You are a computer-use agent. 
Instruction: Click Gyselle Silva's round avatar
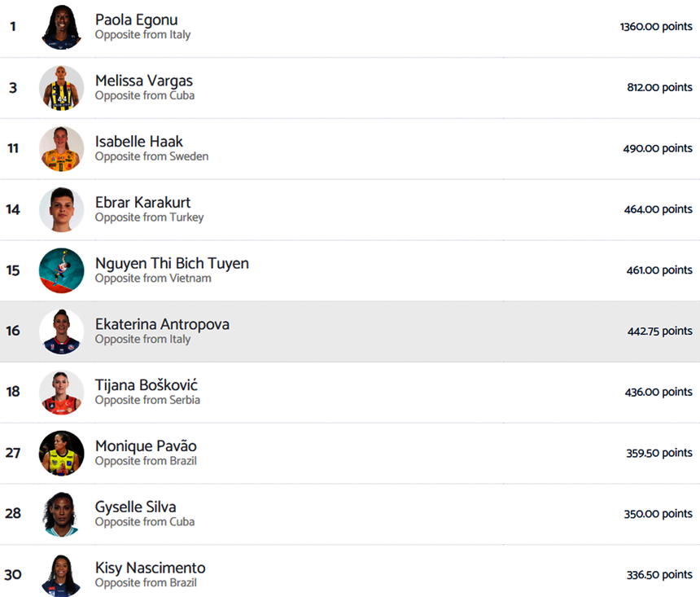(62, 514)
